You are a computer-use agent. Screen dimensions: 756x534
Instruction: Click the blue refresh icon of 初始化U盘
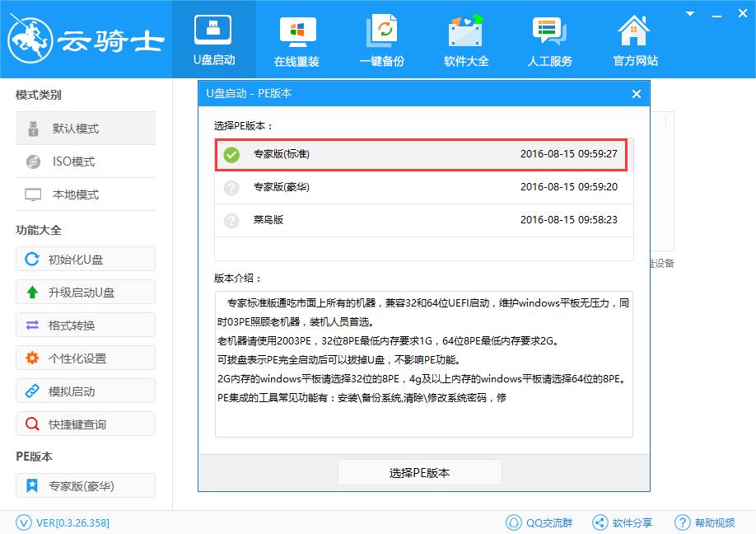32,259
